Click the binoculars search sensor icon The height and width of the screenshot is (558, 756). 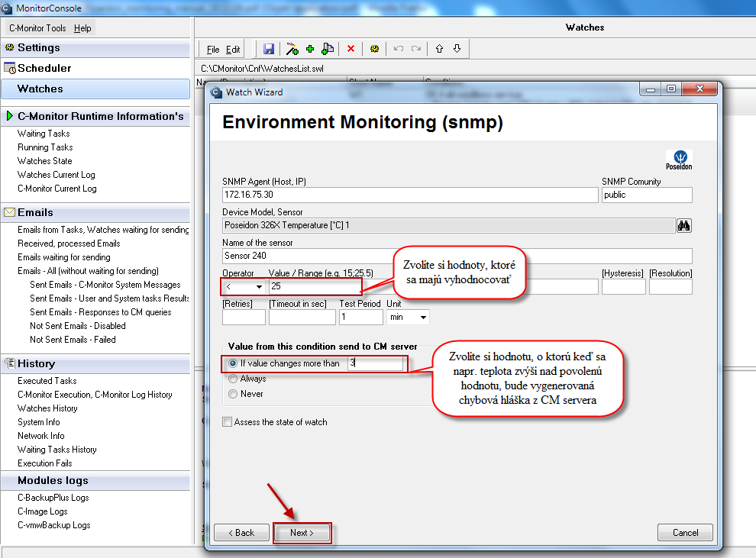[683, 225]
